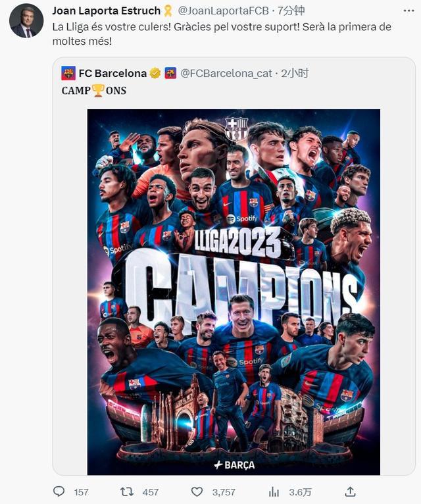Like the tweet with heart icon
The image size is (421, 504).
pyautogui.click(x=197, y=491)
